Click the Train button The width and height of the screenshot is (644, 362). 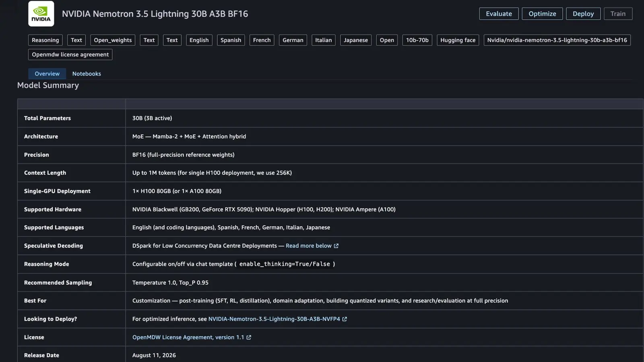click(618, 14)
